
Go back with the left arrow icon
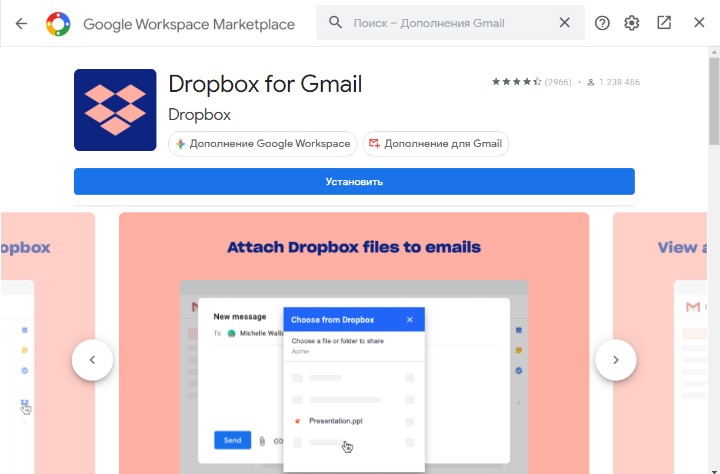point(21,23)
